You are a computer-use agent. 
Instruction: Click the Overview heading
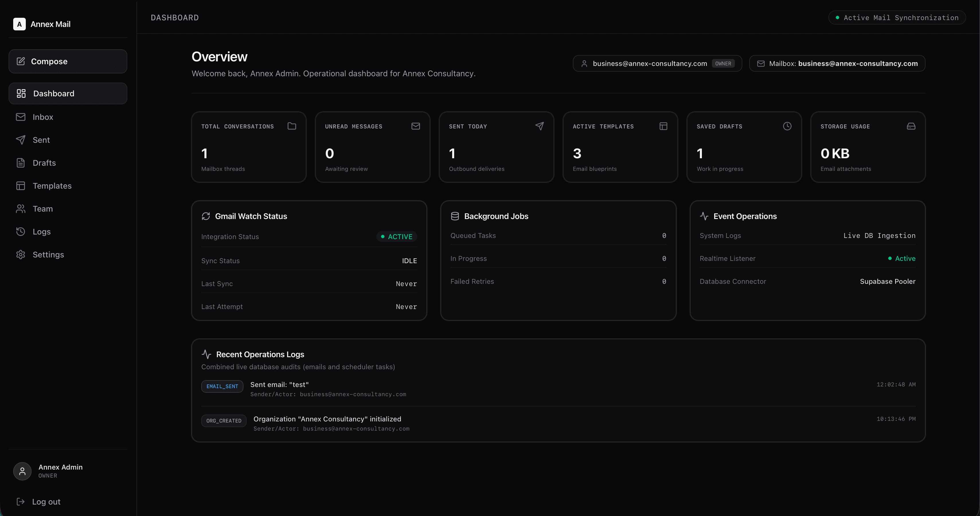pyautogui.click(x=220, y=57)
